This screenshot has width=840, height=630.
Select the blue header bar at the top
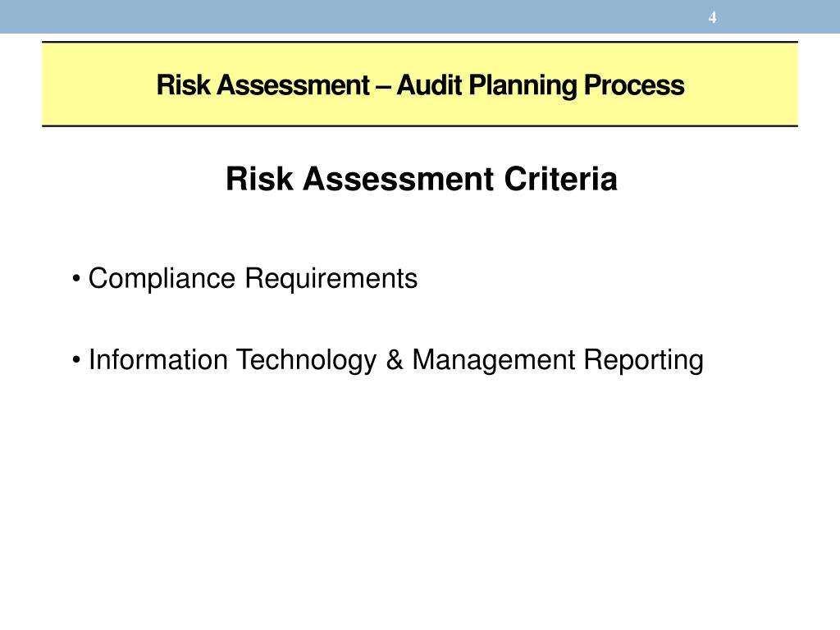coord(420,16)
